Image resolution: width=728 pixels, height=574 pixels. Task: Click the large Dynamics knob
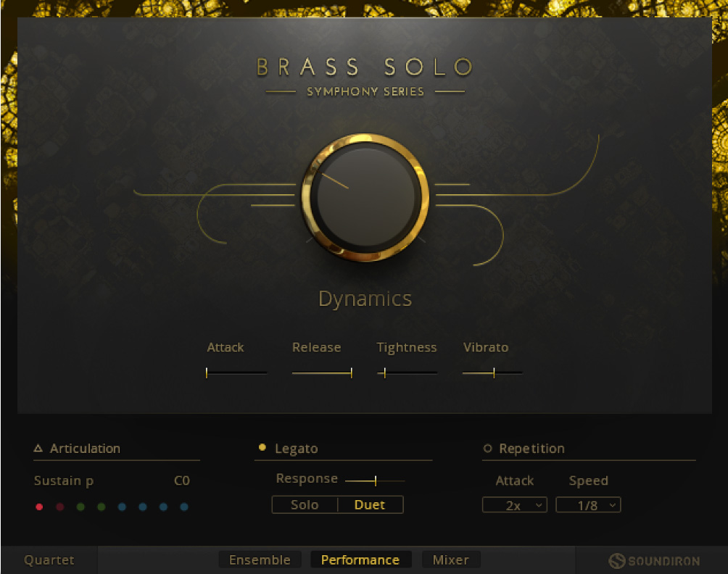pos(365,198)
